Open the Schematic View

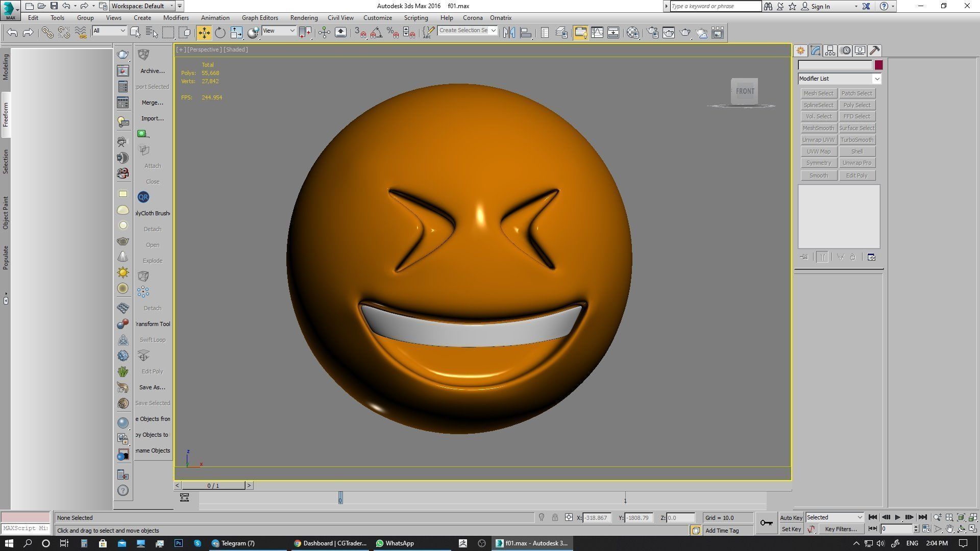pyautogui.click(x=613, y=33)
